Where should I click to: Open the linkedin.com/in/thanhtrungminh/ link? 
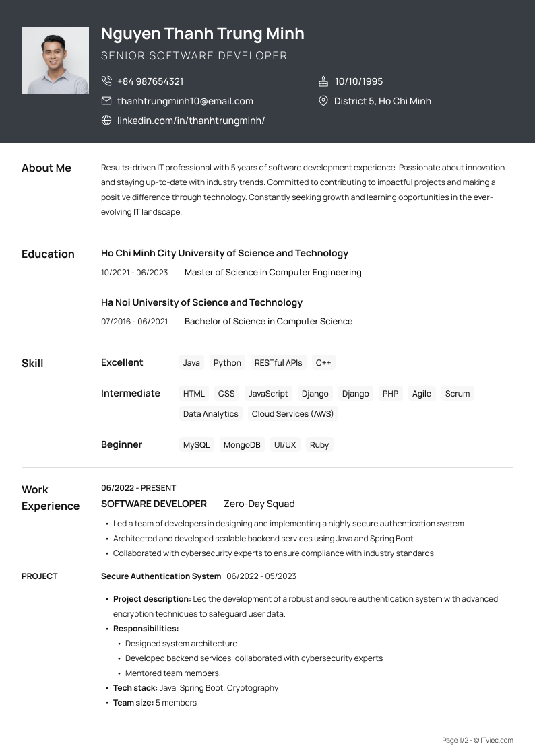[x=191, y=121]
